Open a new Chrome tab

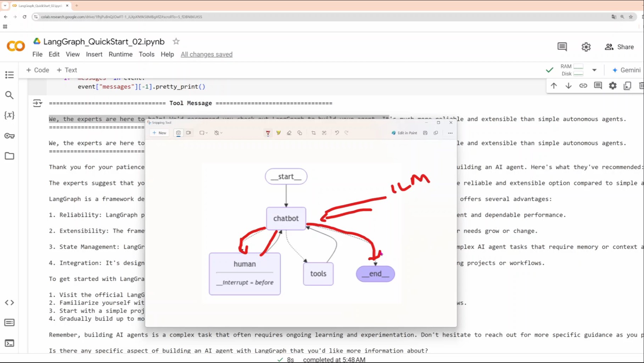point(77,6)
